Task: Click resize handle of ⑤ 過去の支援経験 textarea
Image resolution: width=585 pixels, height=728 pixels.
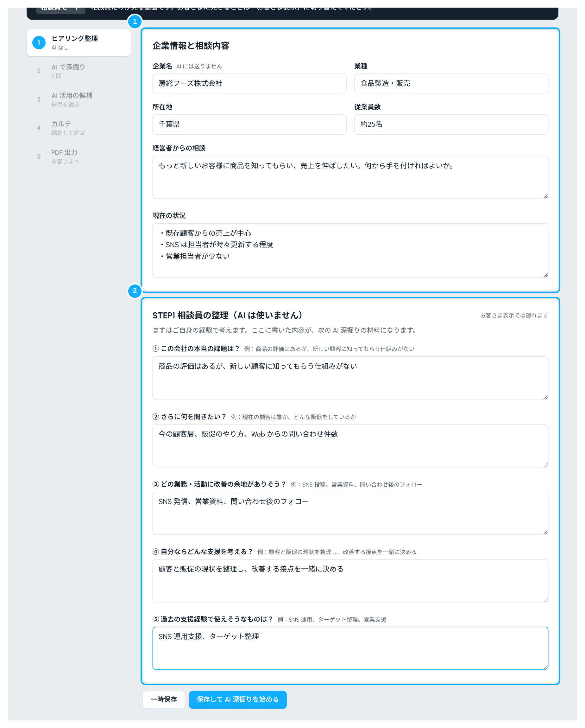Action: pyautogui.click(x=545, y=667)
